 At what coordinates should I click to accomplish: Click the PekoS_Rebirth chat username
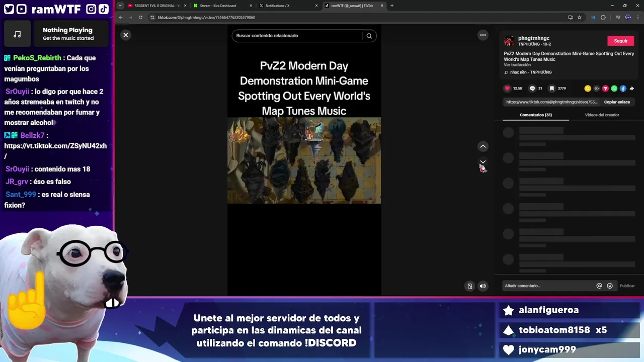coord(37,58)
